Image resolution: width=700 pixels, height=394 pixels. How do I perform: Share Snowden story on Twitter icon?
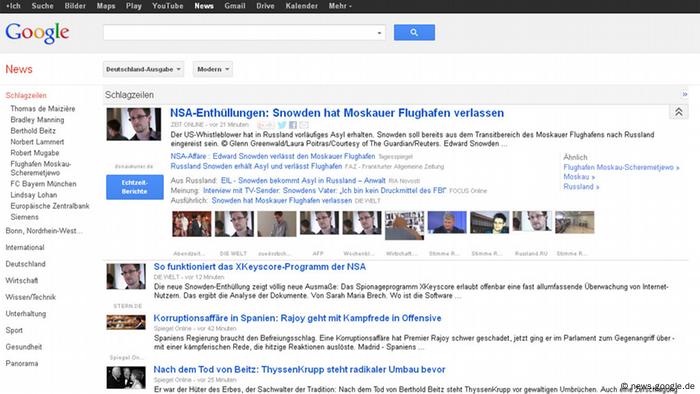(x=282, y=125)
